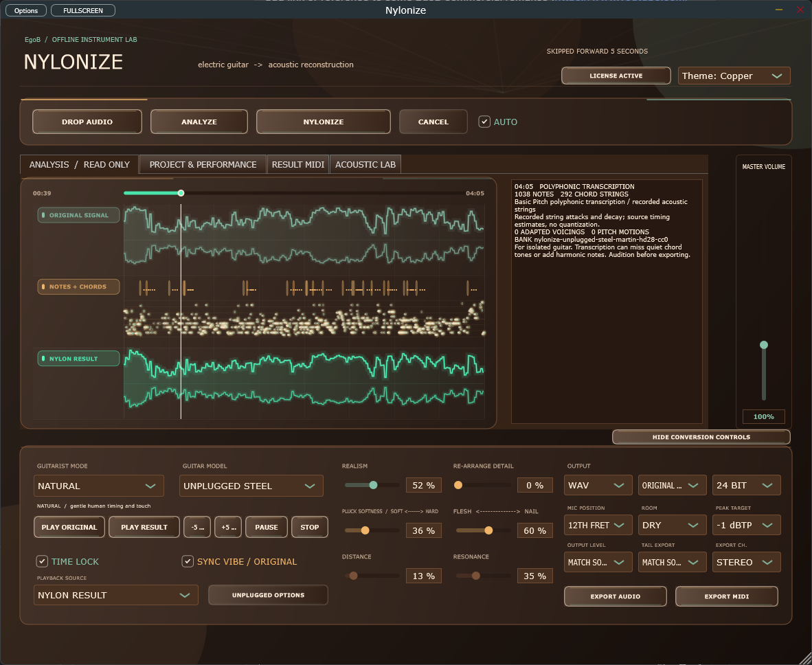Click the PLUCK SOFTNESS slider handle
Image resolution: width=812 pixels, height=665 pixels.
pyautogui.click(x=365, y=530)
